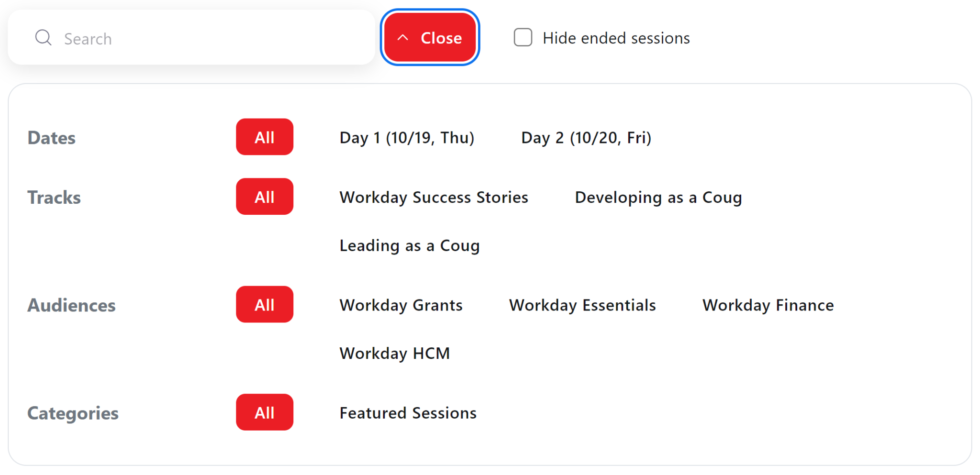The image size is (980, 475).
Task: Filter by the Workday Grants audience
Action: tap(401, 305)
